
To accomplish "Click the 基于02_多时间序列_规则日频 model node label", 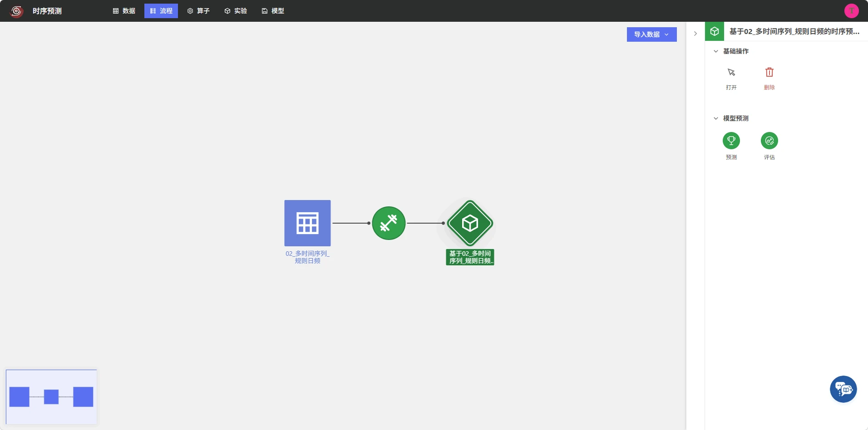I will (x=470, y=257).
